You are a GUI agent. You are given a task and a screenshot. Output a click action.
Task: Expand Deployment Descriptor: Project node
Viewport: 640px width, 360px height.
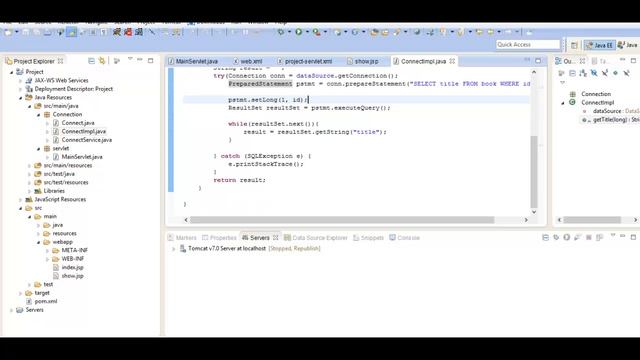pyautogui.click(x=20, y=89)
